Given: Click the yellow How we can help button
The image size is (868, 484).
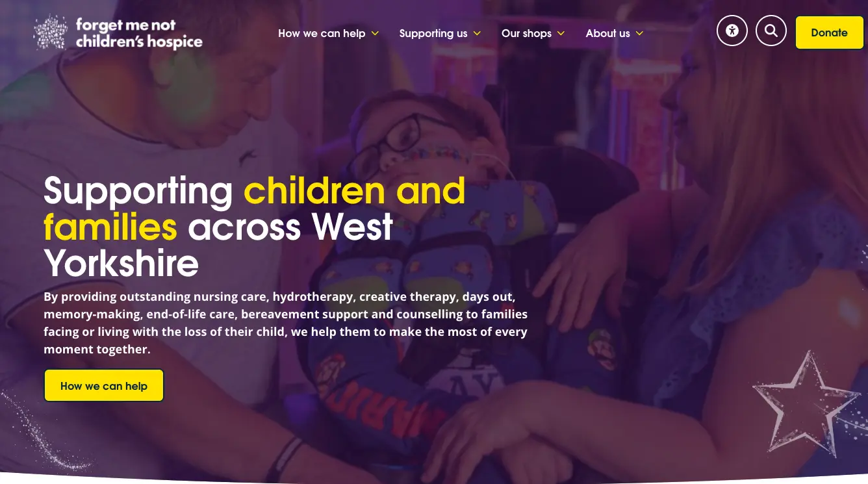Looking at the screenshot, I should pos(104,385).
